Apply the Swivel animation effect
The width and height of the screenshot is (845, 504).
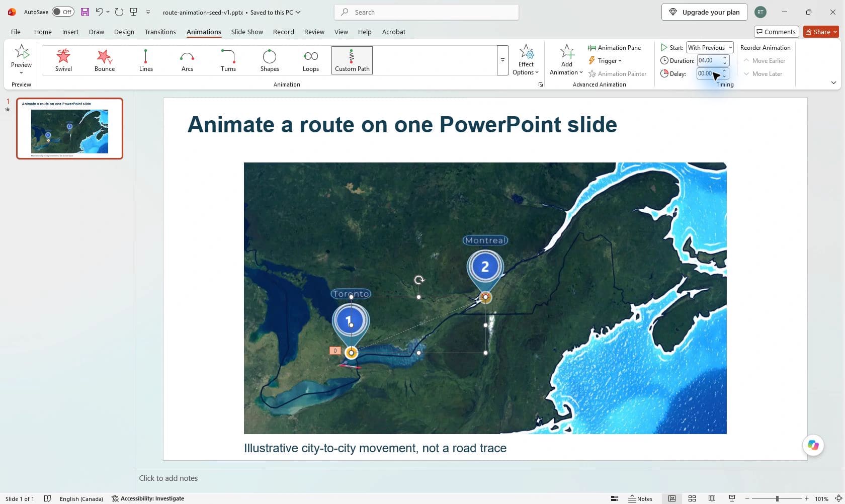tap(63, 60)
